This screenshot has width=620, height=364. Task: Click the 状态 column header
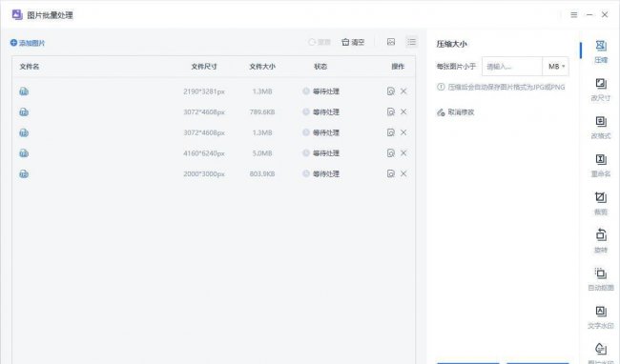click(320, 67)
